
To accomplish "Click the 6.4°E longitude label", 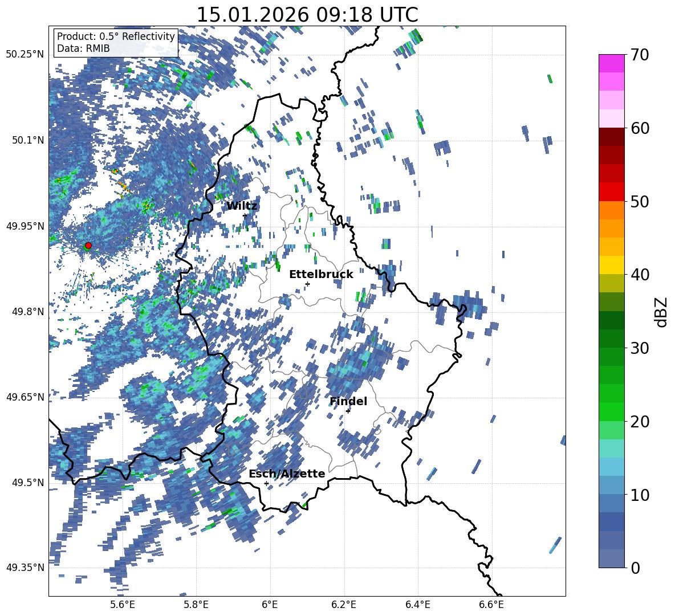I will tap(417, 605).
